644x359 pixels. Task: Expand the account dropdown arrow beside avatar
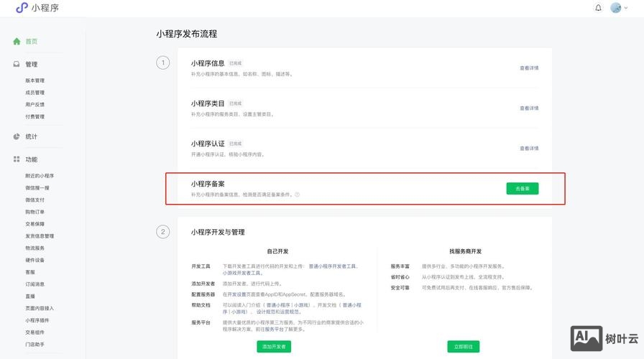tap(625, 8)
